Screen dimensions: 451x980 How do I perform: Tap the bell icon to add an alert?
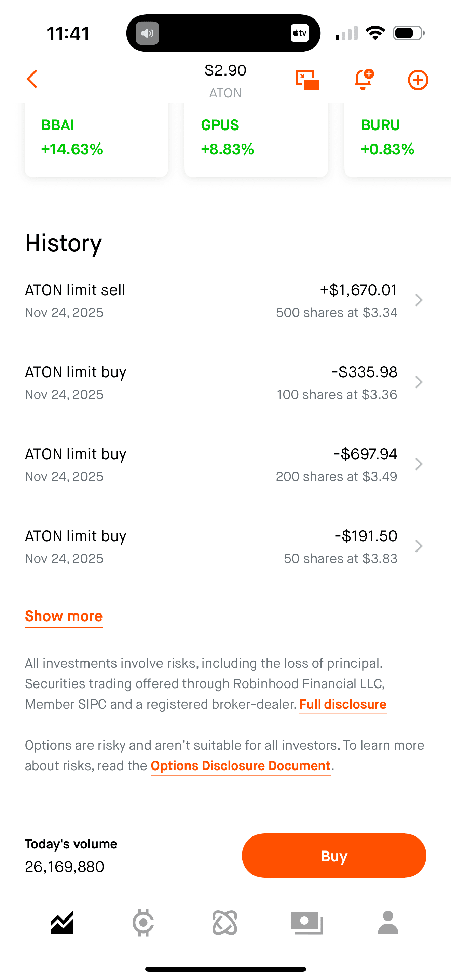[x=363, y=80]
